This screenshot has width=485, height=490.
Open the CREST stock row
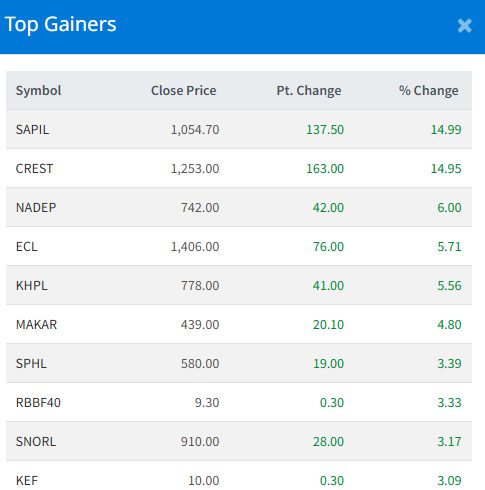(x=239, y=168)
